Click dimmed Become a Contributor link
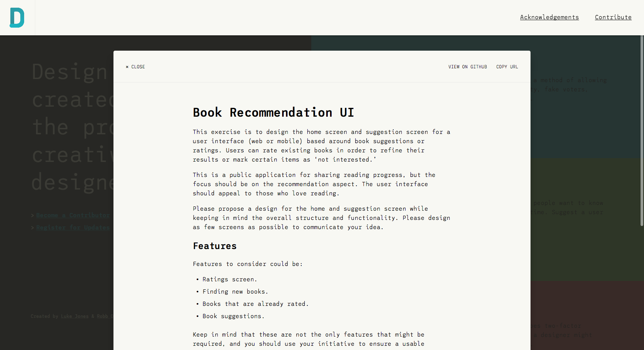 click(x=73, y=215)
